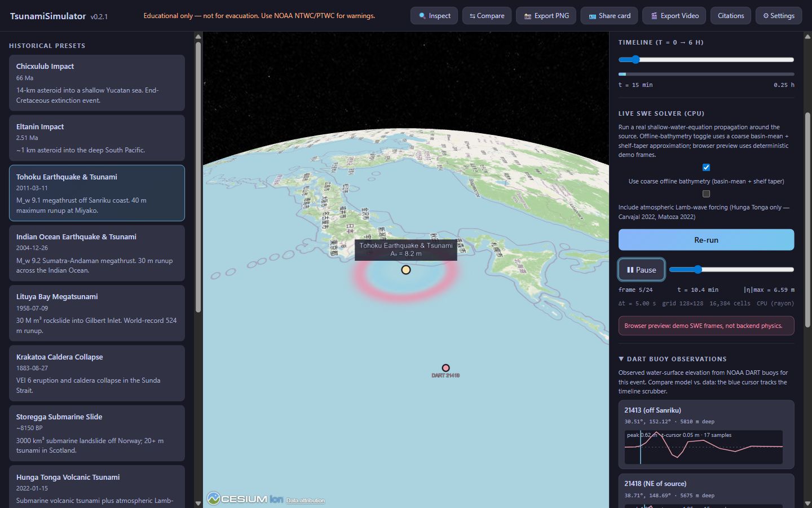Adjust the solver frame slider
The height and width of the screenshot is (508, 812).
pos(731,269)
